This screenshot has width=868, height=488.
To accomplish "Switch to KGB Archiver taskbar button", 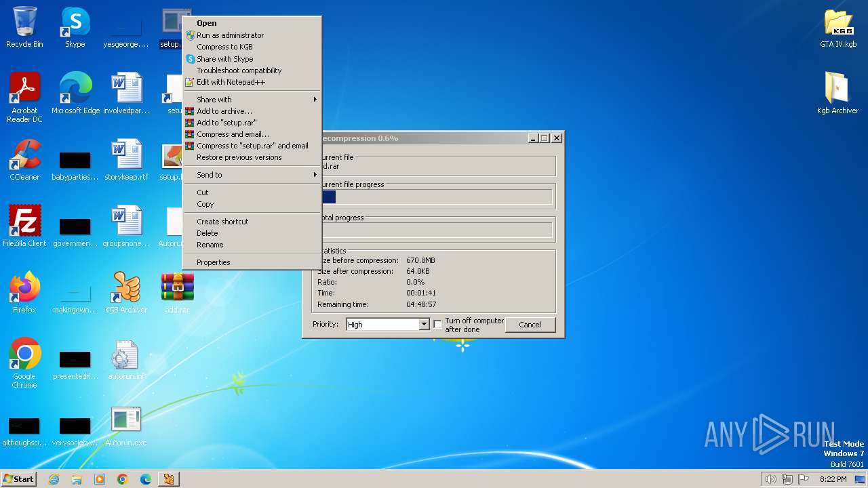I will click(x=169, y=479).
